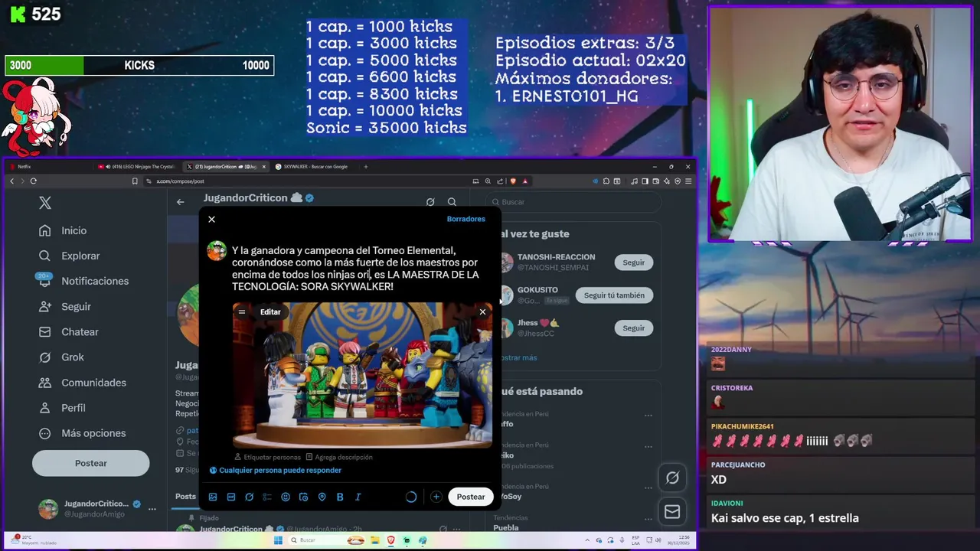
Task: Click the browser back button
Action: point(11,181)
